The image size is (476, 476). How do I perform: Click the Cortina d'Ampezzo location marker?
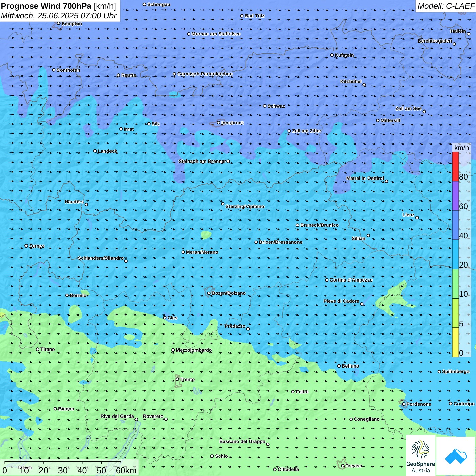pyautogui.click(x=327, y=280)
